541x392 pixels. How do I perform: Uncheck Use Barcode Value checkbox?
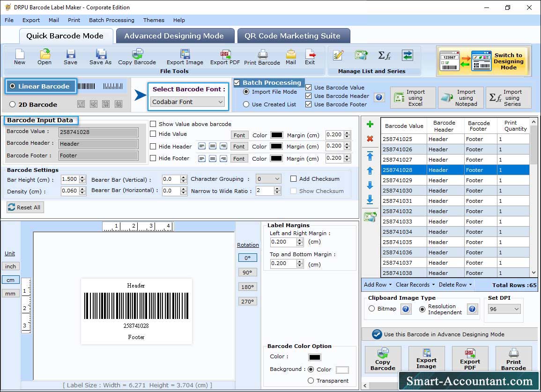click(x=309, y=88)
